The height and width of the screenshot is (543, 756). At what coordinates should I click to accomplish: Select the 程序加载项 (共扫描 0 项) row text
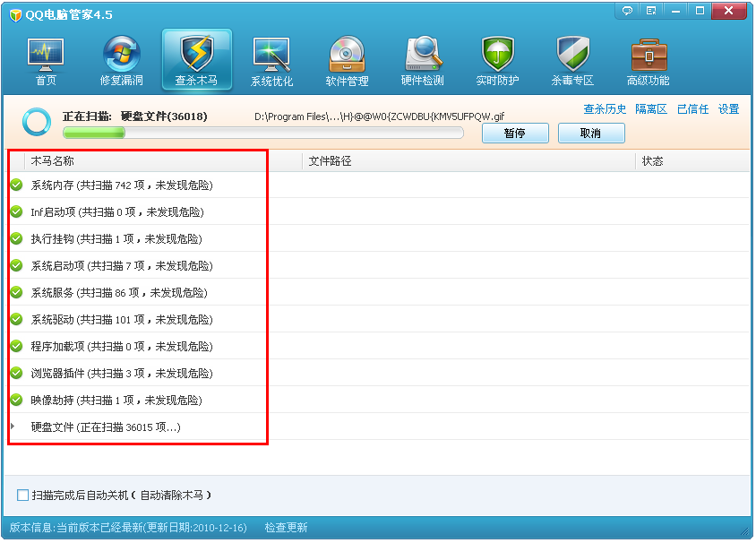(x=122, y=346)
